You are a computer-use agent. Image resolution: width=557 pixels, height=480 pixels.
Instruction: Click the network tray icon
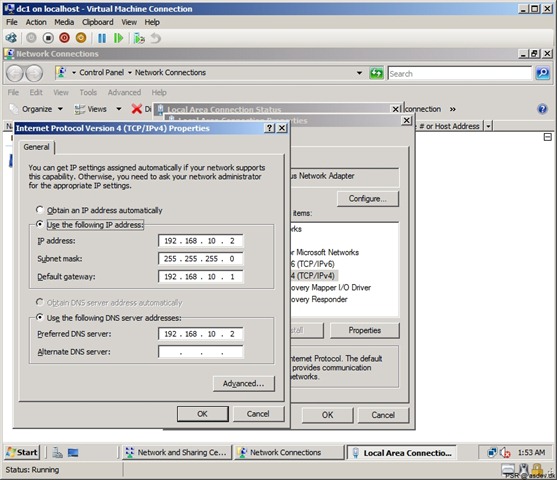[492, 452]
